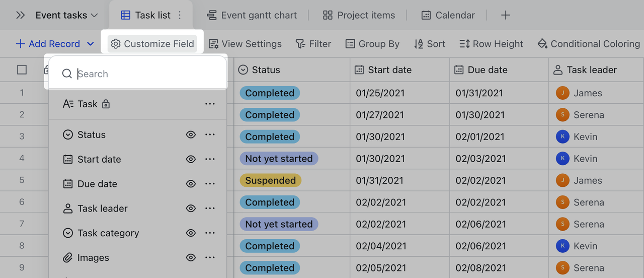Image resolution: width=644 pixels, height=278 pixels.
Task: Click the Due date column header
Action: (499, 69)
